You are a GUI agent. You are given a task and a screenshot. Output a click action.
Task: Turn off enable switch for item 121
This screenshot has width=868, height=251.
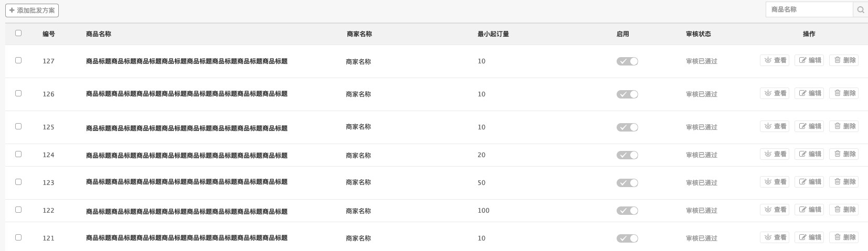pos(627,238)
